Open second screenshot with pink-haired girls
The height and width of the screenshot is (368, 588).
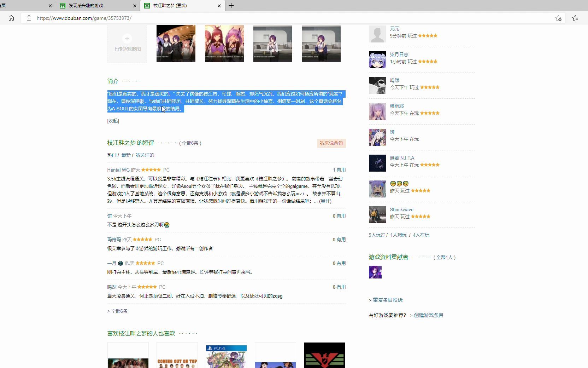click(224, 44)
